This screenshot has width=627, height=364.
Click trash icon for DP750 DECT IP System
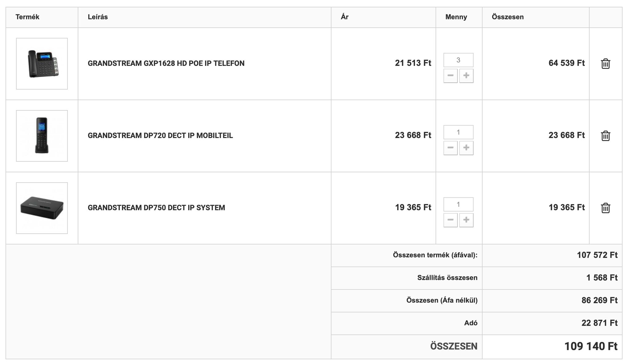[x=605, y=208]
